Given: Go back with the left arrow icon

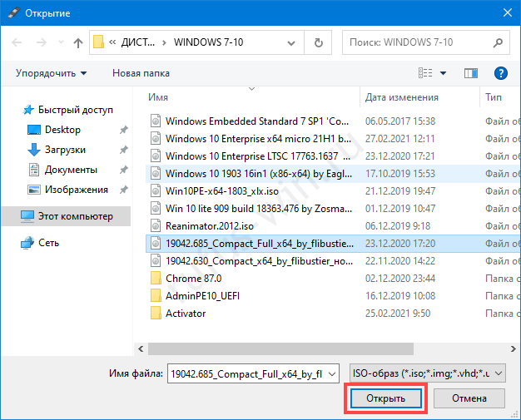Looking at the screenshot, I should click(x=17, y=42).
